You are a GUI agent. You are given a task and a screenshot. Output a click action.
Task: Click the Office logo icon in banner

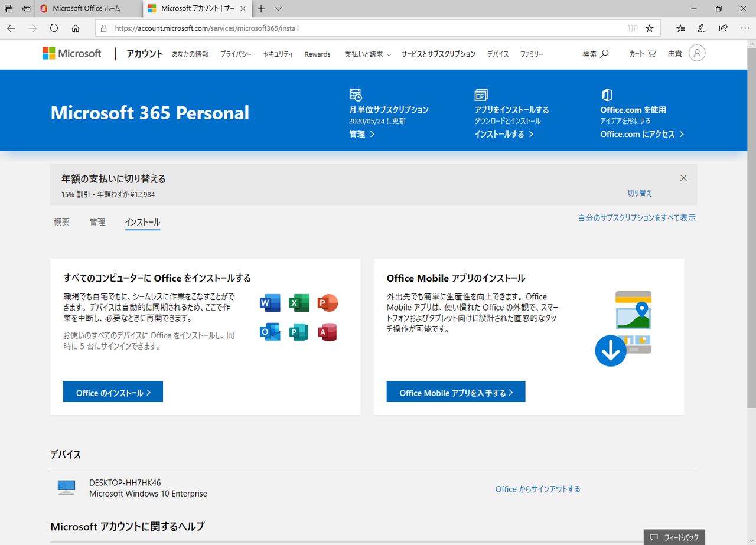(x=607, y=95)
